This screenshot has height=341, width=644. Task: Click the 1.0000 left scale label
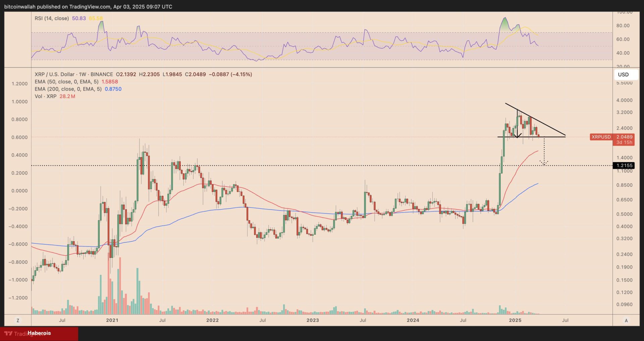[20, 102]
